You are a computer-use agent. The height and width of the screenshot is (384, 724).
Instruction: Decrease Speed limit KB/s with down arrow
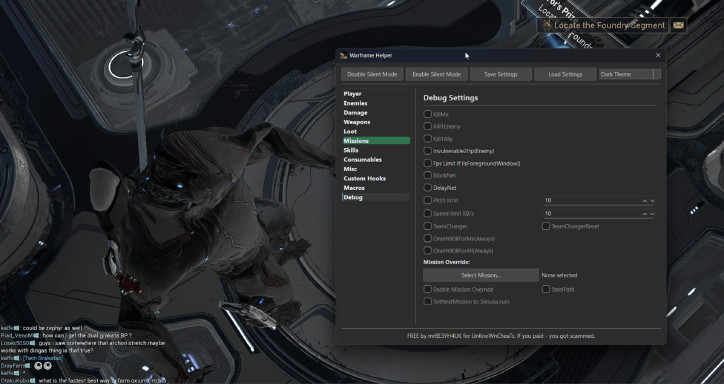(652, 214)
